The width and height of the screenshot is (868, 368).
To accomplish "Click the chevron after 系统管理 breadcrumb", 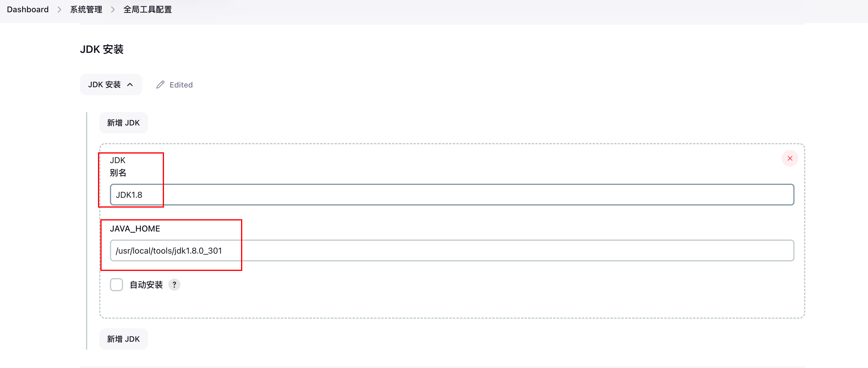I will (x=113, y=10).
